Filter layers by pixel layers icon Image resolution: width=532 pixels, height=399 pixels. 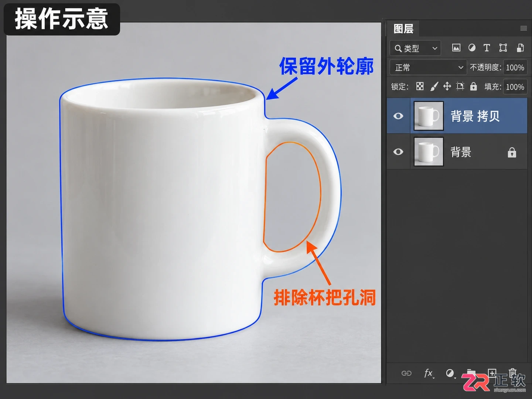[456, 48]
